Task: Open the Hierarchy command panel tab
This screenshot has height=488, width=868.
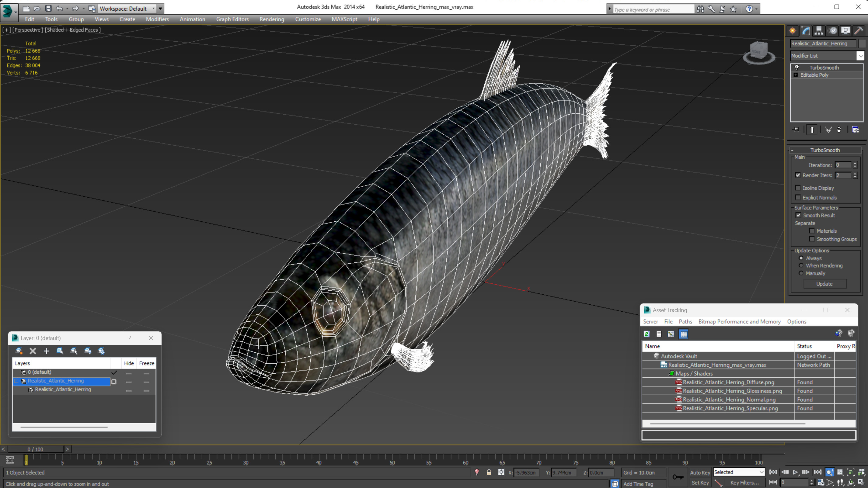Action: [x=819, y=31]
